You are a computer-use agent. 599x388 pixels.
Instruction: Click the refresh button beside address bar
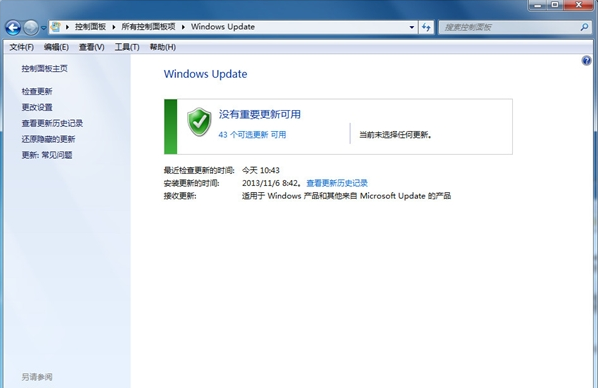(426, 27)
